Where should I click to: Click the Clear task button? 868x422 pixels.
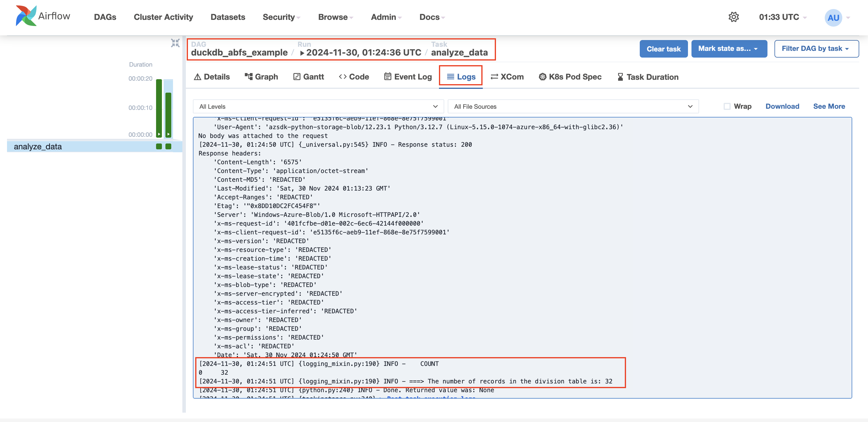tap(663, 49)
